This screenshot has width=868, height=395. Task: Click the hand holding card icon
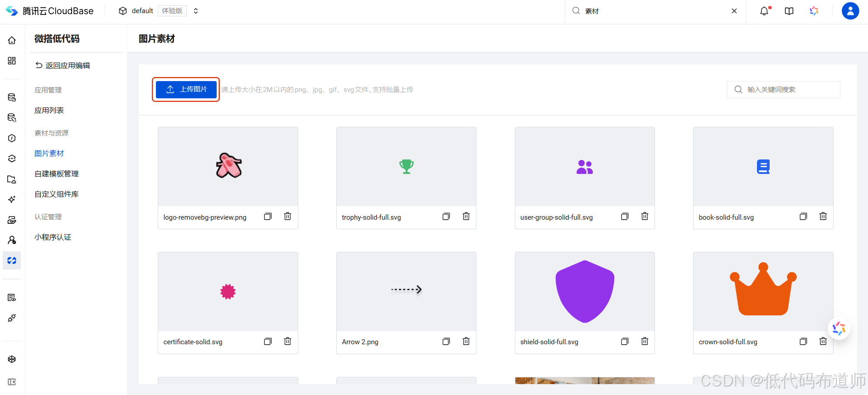[12, 220]
